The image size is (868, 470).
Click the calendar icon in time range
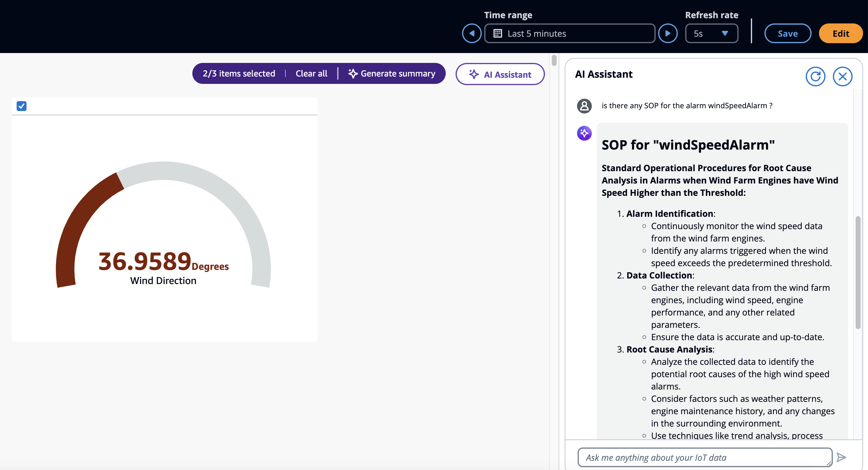point(498,33)
